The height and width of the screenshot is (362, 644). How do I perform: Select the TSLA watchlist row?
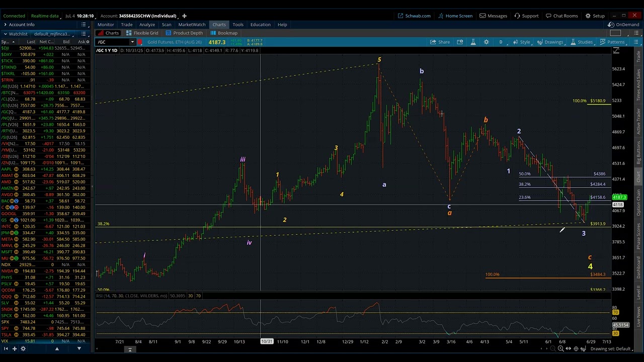point(45,334)
